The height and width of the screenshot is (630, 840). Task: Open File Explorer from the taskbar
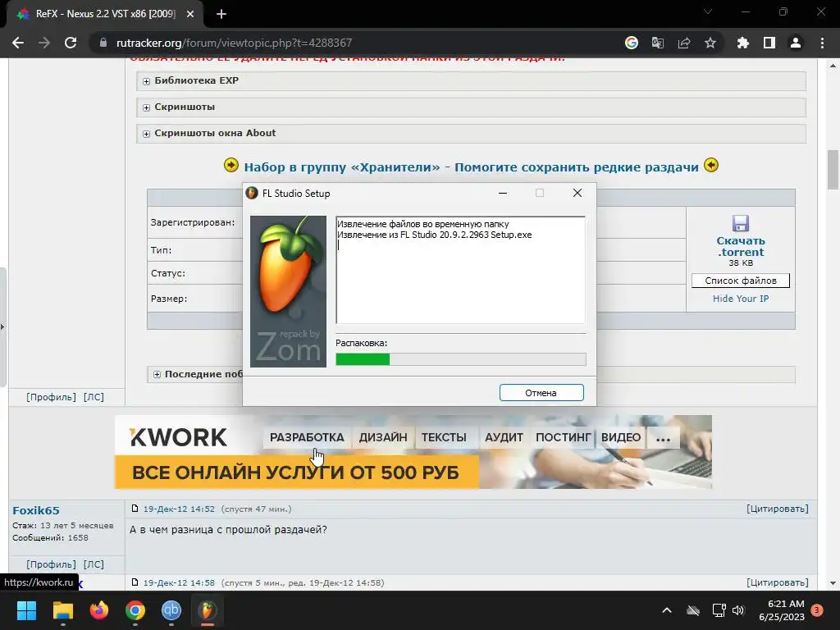pyautogui.click(x=62, y=610)
